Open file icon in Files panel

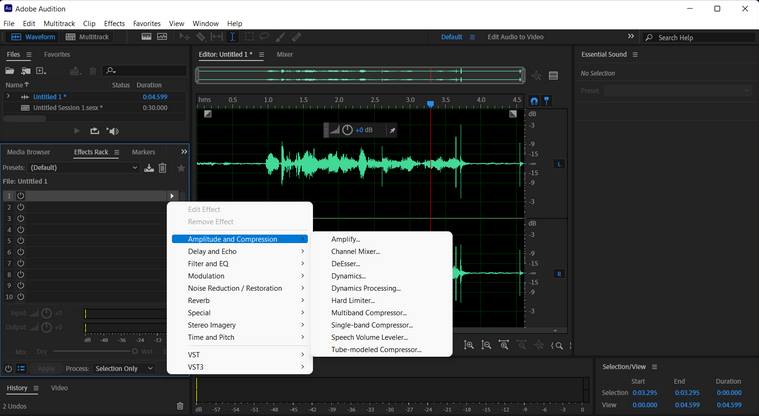pos(10,71)
